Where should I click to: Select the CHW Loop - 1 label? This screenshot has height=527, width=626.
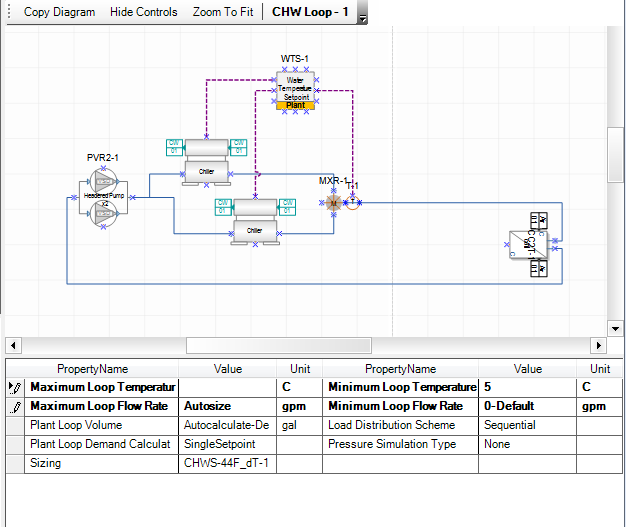(311, 12)
